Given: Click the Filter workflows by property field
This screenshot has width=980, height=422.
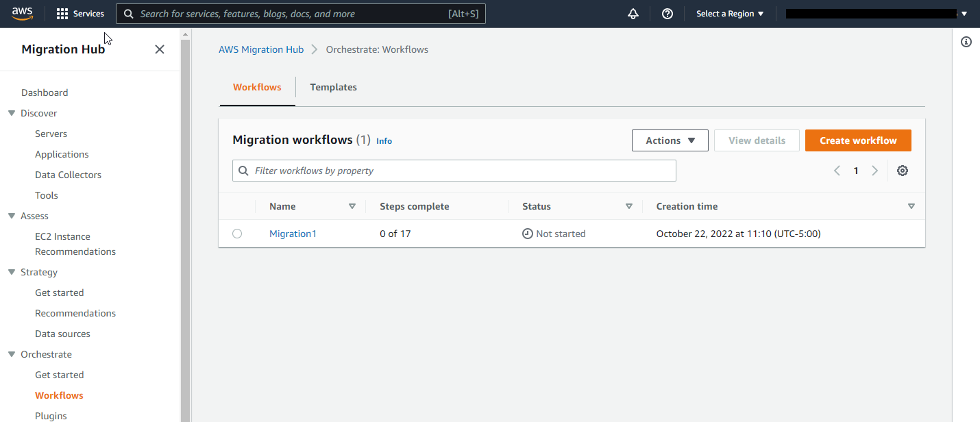Looking at the screenshot, I should click(x=454, y=171).
